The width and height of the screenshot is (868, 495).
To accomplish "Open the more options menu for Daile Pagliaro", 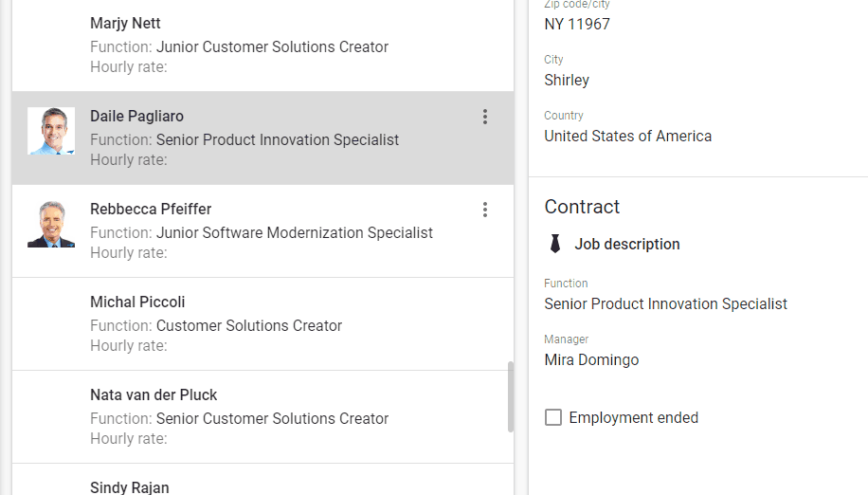I will pyautogui.click(x=485, y=117).
